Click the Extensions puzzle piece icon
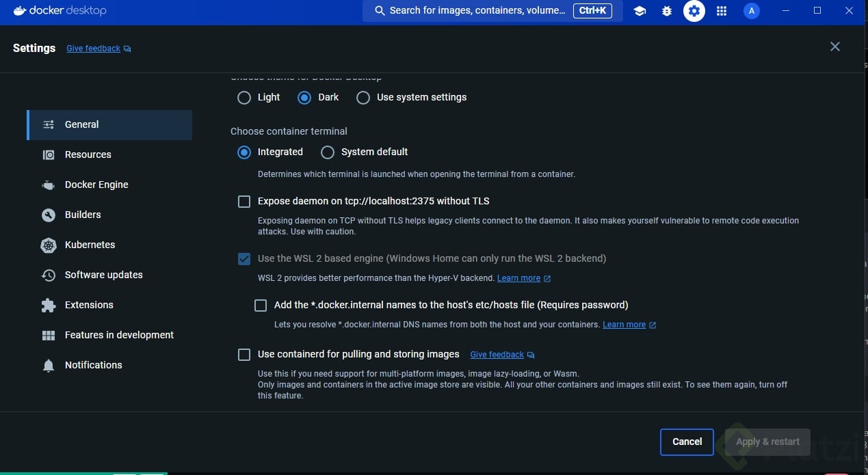868x475 pixels. pyautogui.click(x=49, y=305)
